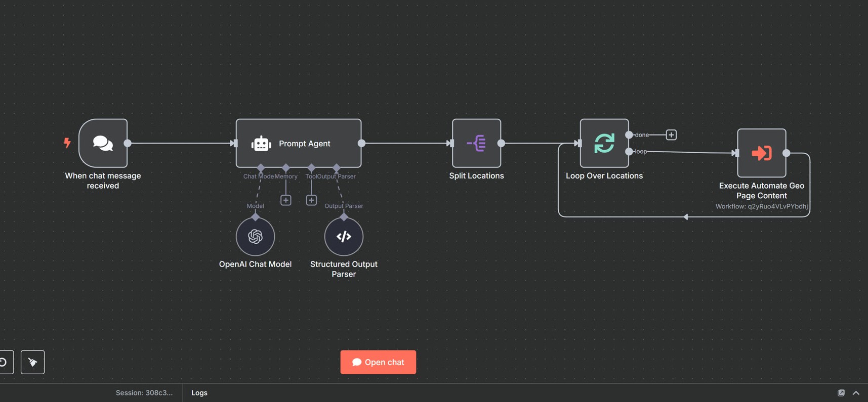Select the Loop Over Locations node
This screenshot has height=402, width=868.
tap(604, 143)
